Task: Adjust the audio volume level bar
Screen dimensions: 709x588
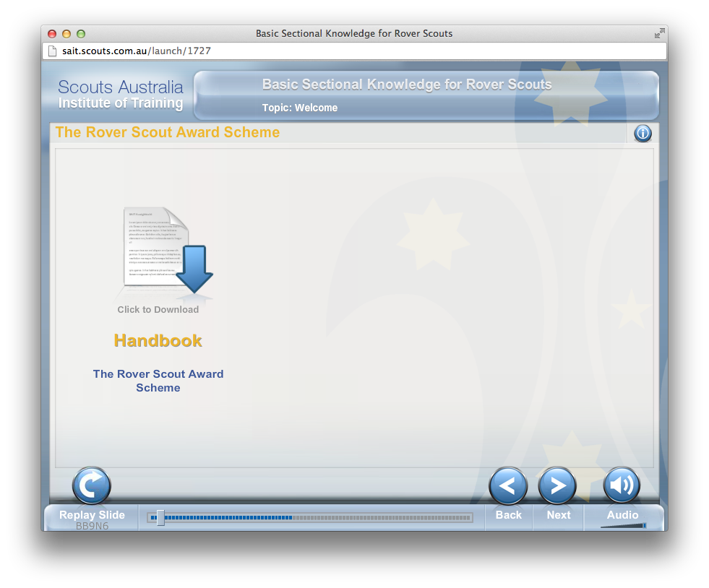Action: (x=624, y=526)
